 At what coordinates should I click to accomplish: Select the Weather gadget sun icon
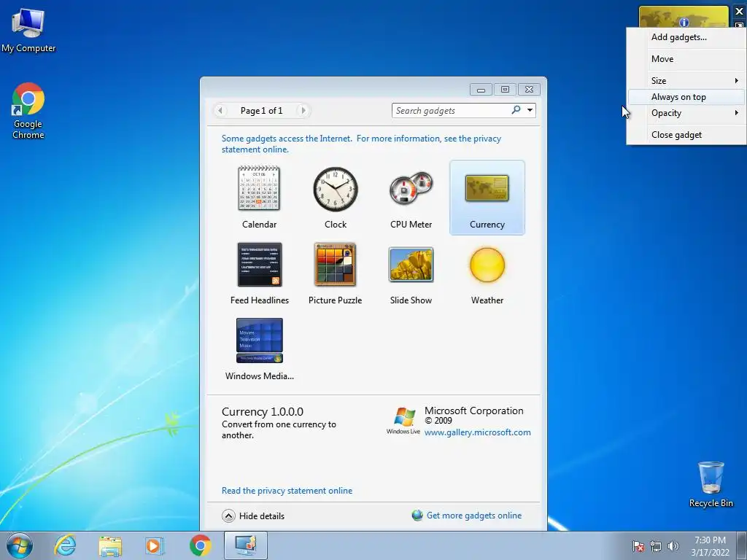pos(487,265)
